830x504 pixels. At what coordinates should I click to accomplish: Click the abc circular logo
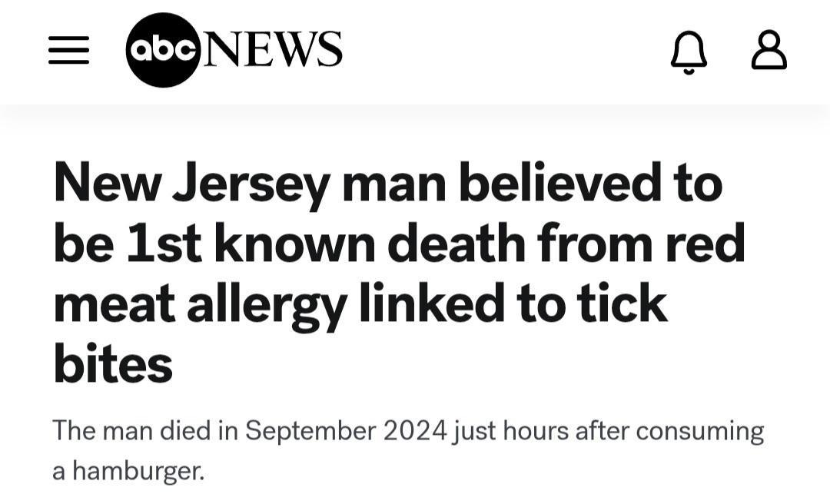pyautogui.click(x=162, y=51)
